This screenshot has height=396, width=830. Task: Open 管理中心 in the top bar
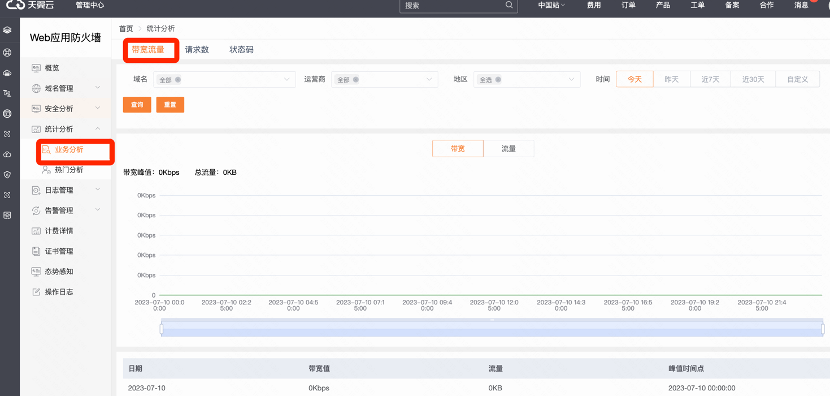pyautogui.click(x=89, y=5)
